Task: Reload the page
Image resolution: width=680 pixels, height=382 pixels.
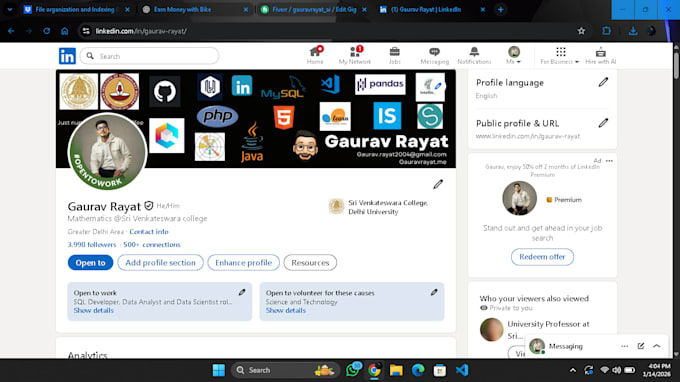Action: 46,31
